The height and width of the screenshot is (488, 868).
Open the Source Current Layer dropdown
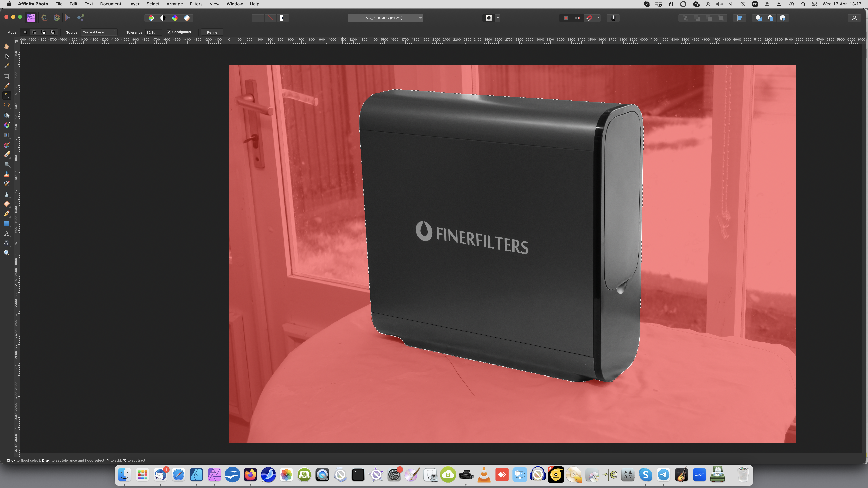[x=99, y=32]
